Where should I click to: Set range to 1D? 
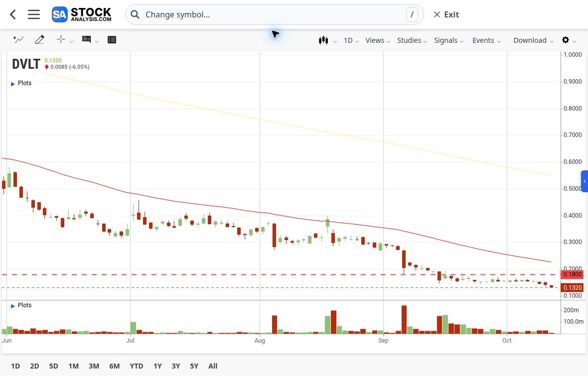(15, 366)
